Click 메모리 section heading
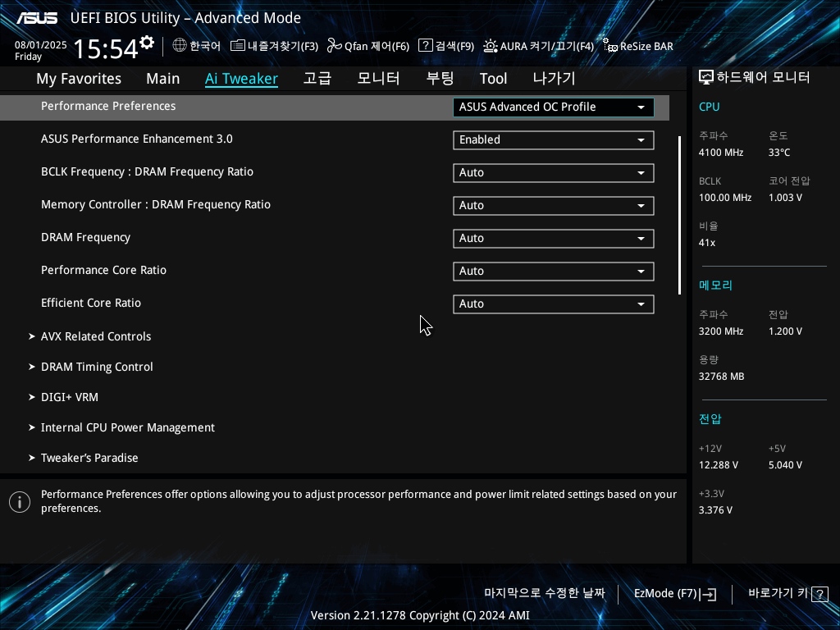The width and height of the screenshot is (840, 630). (715, 285)
